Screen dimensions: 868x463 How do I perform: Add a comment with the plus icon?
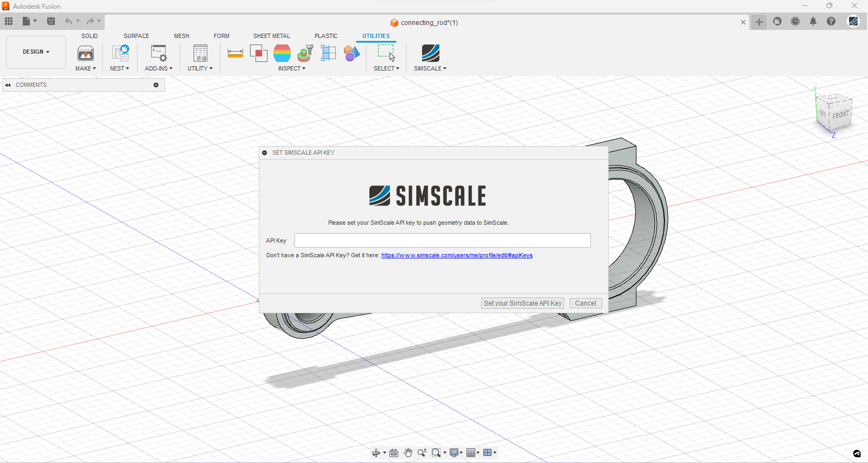(156, 85)
